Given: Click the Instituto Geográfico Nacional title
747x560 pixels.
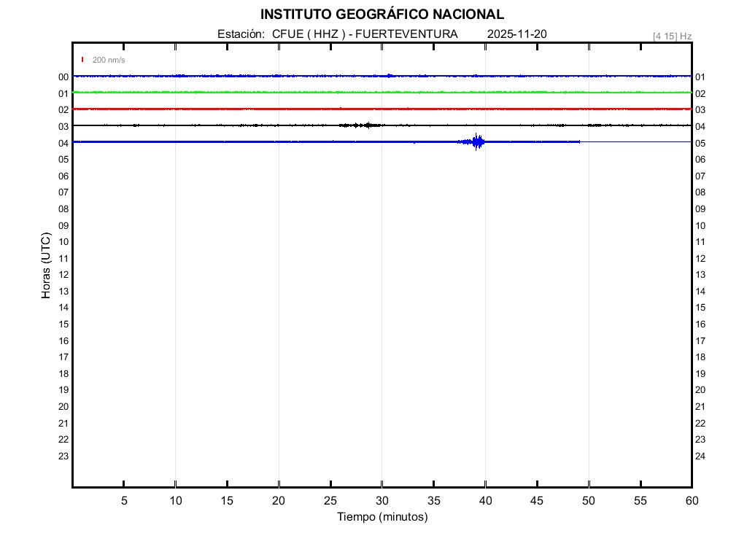Looking at the screenshot, I should point(382,15).
